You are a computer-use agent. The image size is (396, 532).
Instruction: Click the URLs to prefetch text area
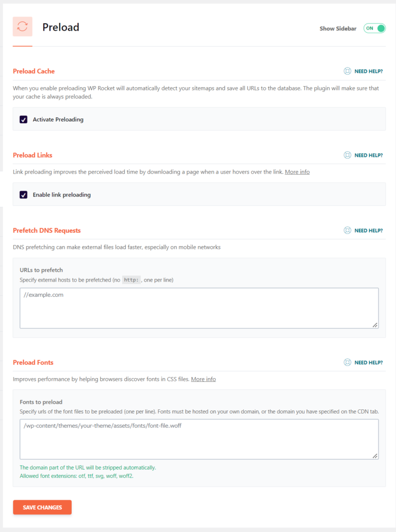[199, 308]
